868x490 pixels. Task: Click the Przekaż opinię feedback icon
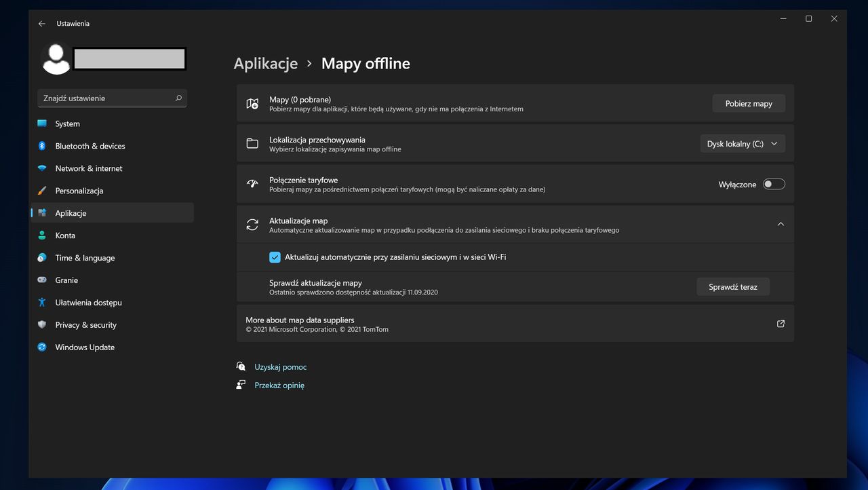coord(241,384)
